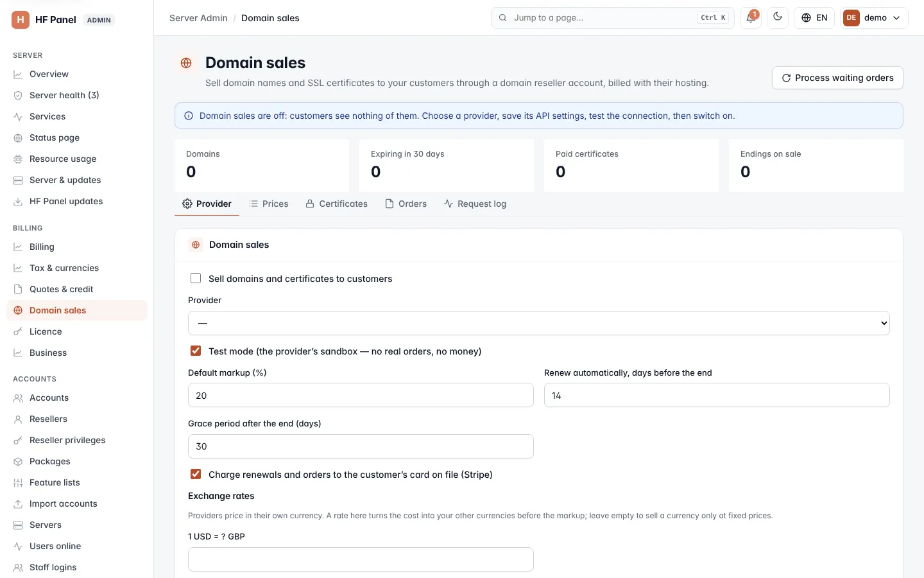Switch to the Prices tab
Viewport: 924px width, 578px height.
click(x=269, y=204)
